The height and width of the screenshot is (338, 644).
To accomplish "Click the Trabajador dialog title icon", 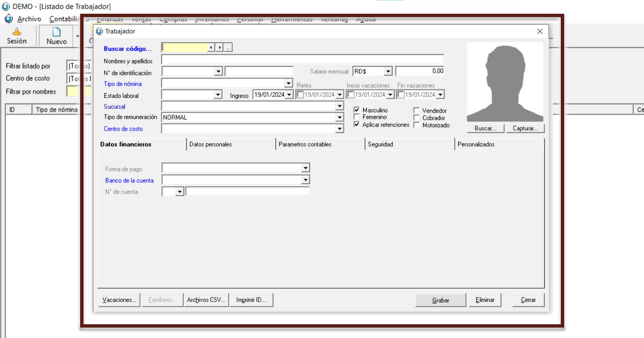I will pos(99,31).
